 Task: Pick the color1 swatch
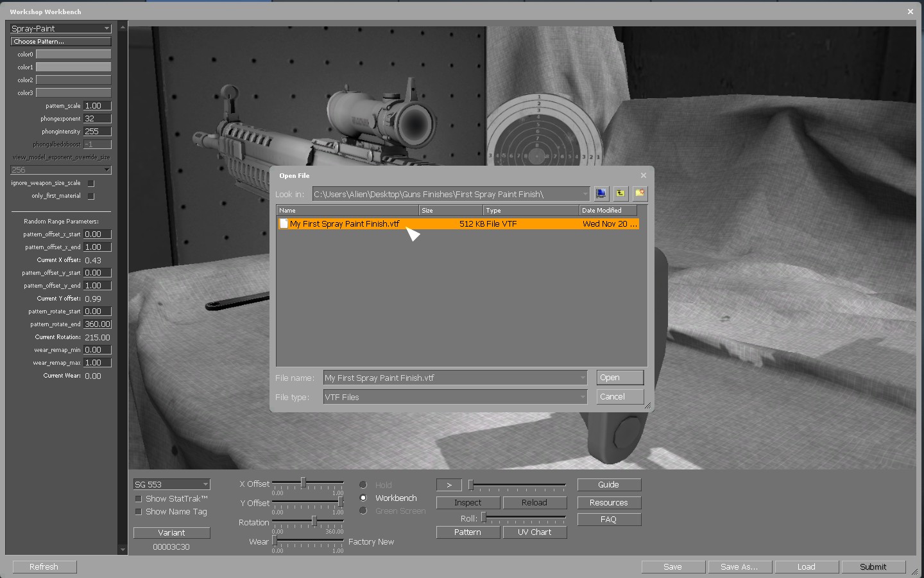tap(74, 67)
